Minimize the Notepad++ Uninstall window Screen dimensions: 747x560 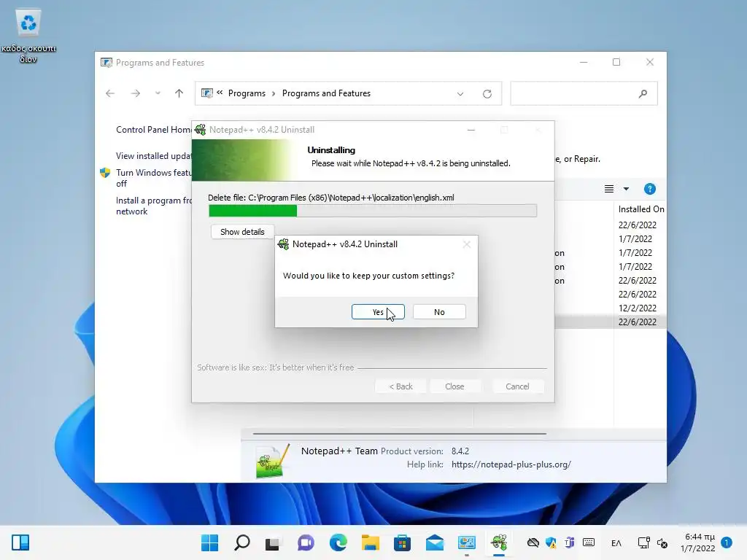tap(471, 130)
